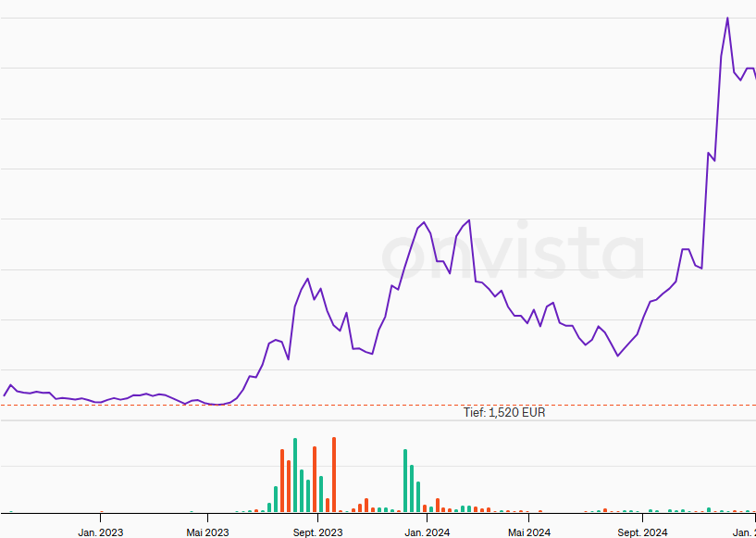Click the dashed low-price line above Mai 2023
This screenshot has height=538, width=756.
[x=207, y=405]
